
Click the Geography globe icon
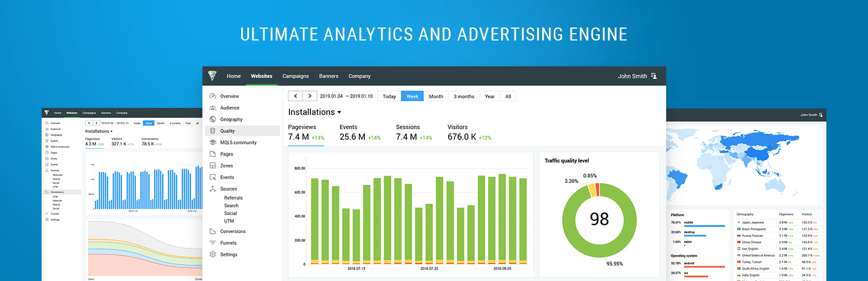(x=213, y=119)
